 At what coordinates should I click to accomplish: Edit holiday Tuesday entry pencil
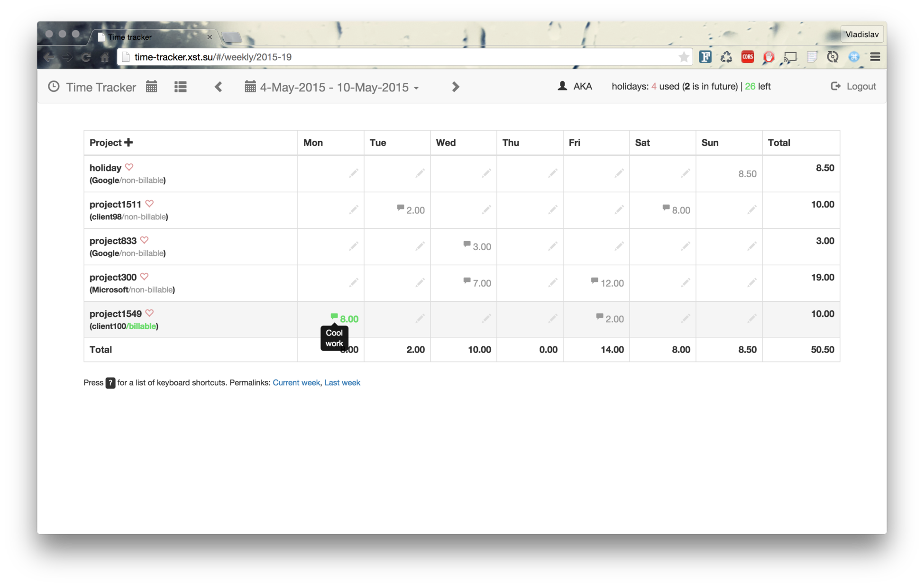click(420, 173)
